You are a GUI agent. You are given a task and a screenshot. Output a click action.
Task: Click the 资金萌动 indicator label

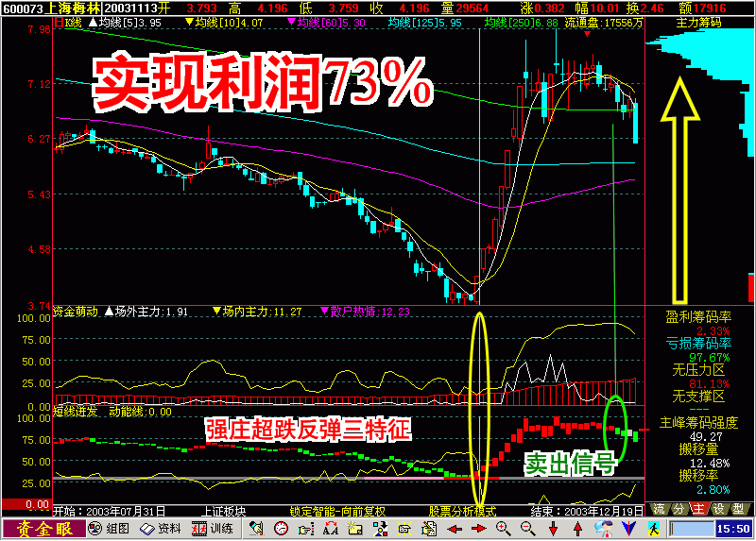[x=75, y=312]
